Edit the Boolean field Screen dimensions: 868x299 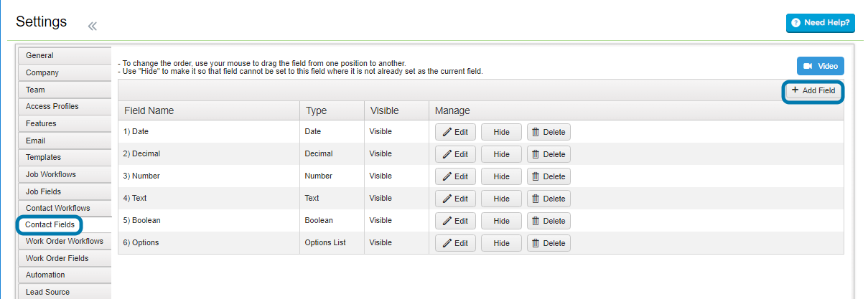point(455,221)
